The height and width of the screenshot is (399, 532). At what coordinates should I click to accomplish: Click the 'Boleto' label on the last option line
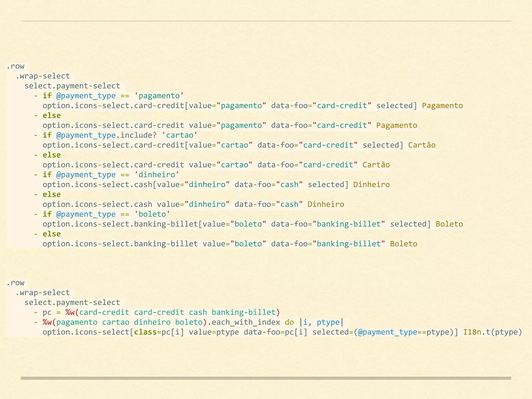[403, 244]
